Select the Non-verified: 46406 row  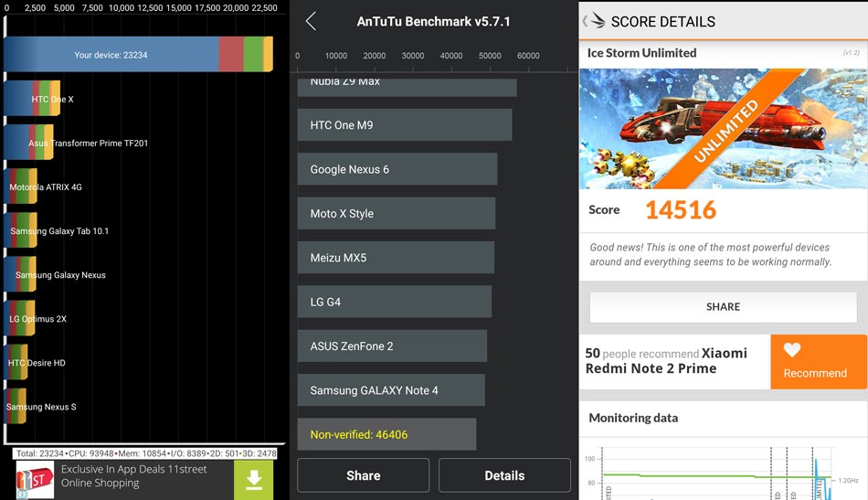point(386,434)
